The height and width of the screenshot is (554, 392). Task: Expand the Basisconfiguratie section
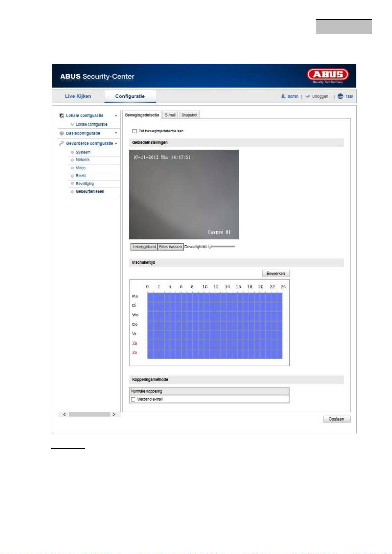tap(116, 133)
